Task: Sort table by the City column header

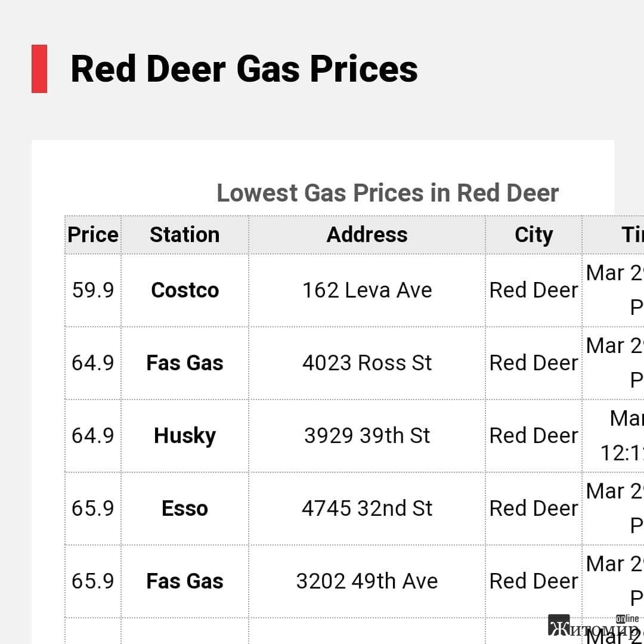Action: [534, 235]
